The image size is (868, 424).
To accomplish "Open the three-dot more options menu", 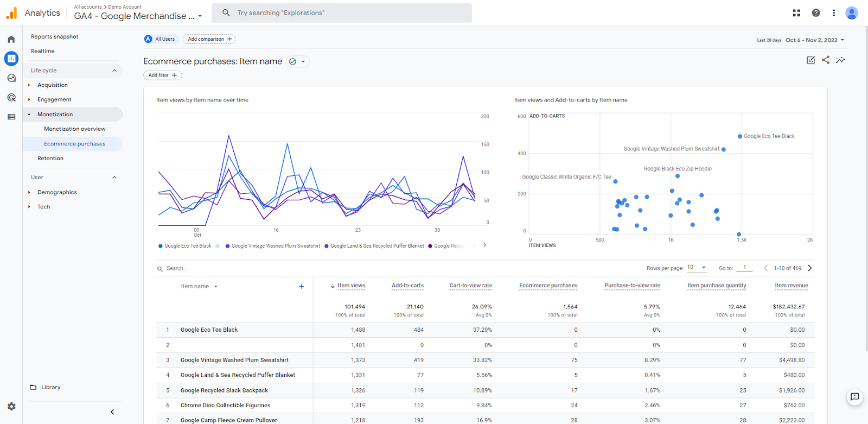I will [x=834, y=13].
